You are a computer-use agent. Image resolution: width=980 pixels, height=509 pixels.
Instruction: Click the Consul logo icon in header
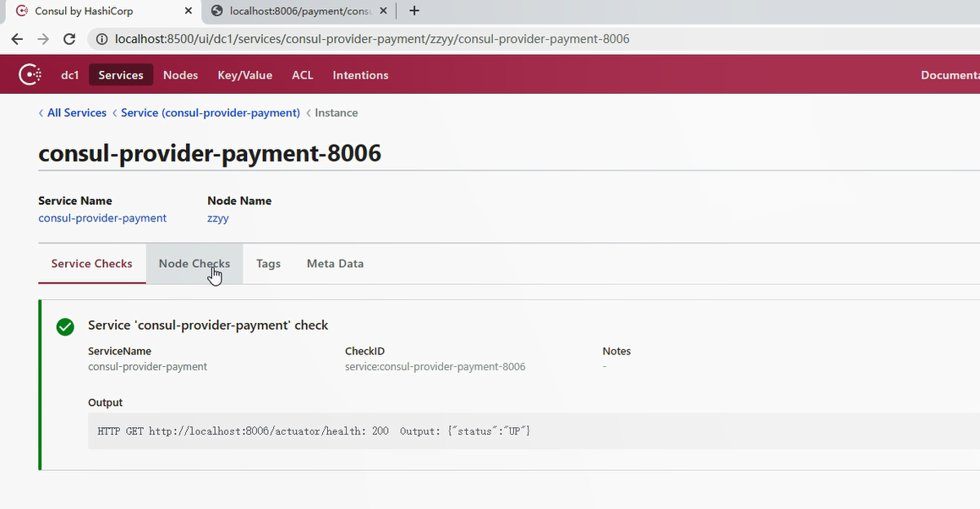(30, 74)
